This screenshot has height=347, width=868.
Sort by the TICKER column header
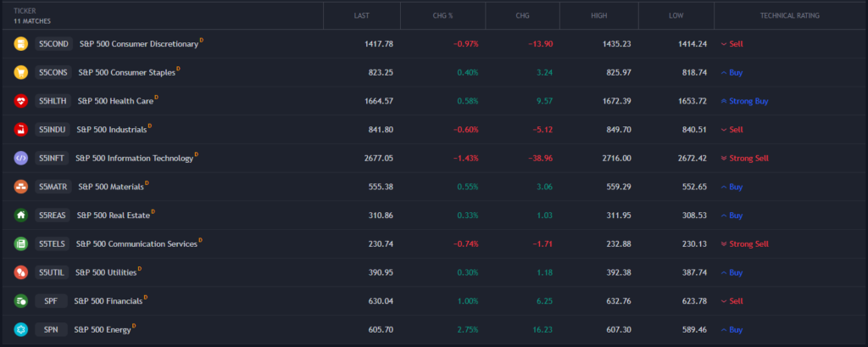coord(25,10)
